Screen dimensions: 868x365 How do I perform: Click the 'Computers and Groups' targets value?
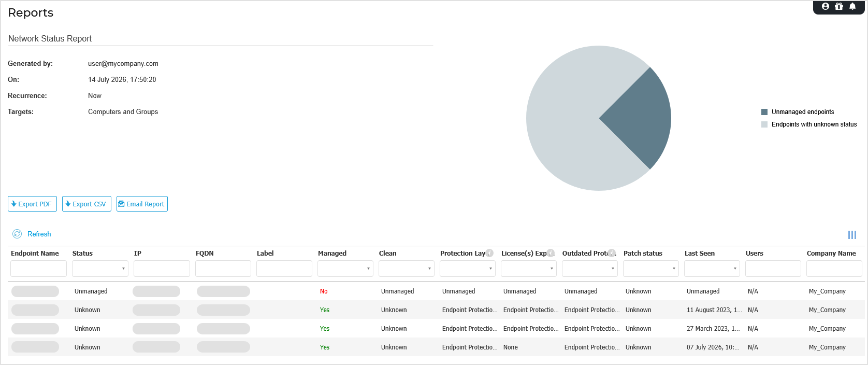click(123, 112)
